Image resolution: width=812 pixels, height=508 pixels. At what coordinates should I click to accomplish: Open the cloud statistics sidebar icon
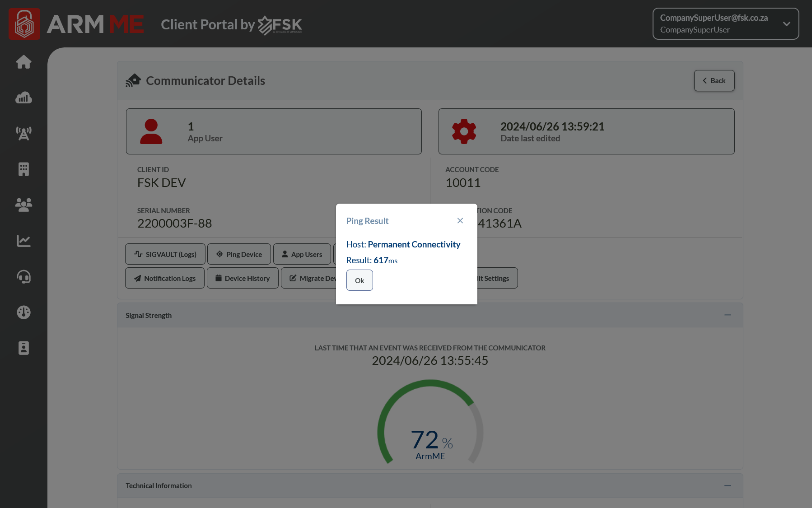(x=23, y=98)
